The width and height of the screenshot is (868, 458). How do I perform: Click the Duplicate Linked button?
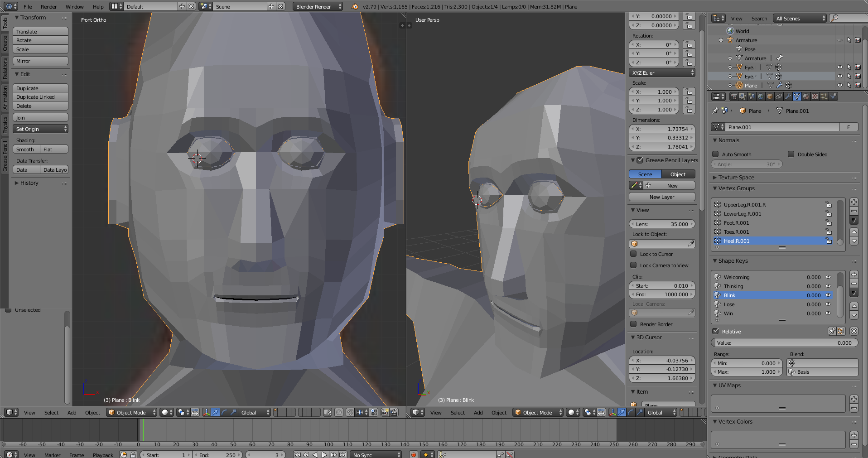[x=41, y=97]
